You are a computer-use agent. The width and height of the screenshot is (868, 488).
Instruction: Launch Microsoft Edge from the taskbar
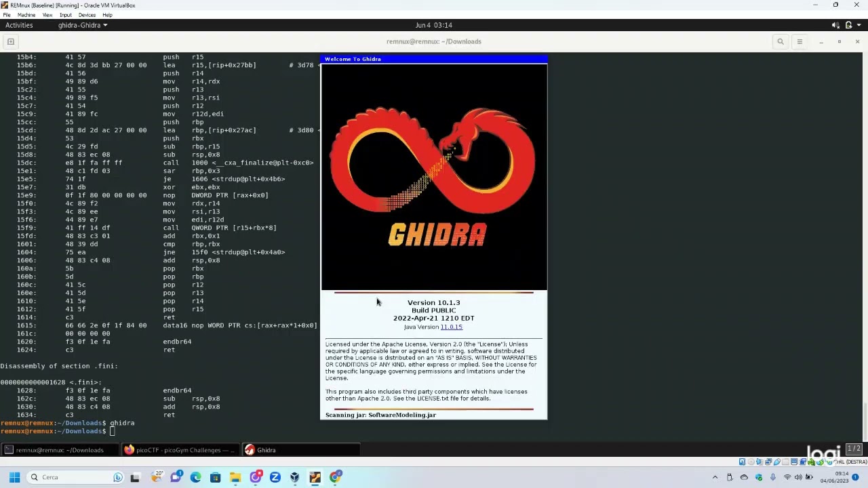[x=196, y=477]
